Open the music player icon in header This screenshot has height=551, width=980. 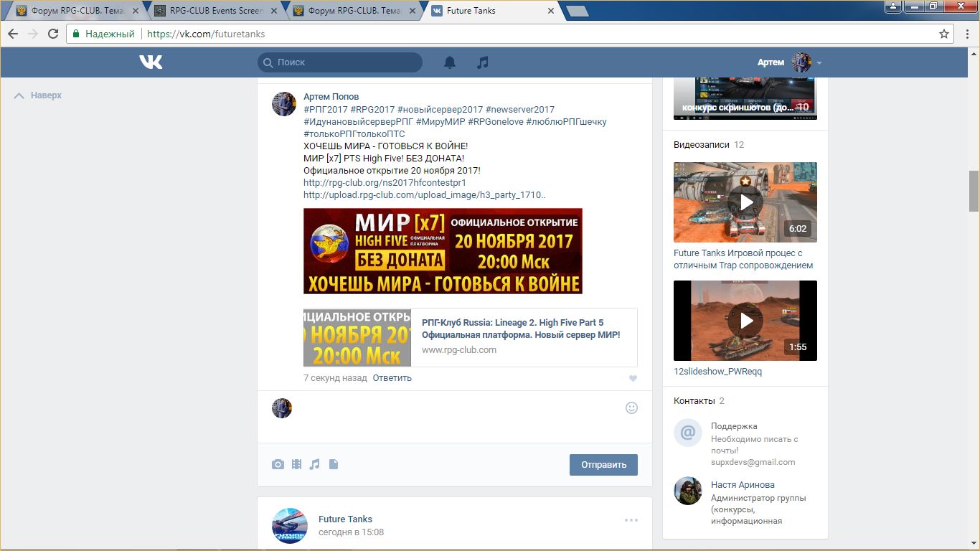[483, 62]
